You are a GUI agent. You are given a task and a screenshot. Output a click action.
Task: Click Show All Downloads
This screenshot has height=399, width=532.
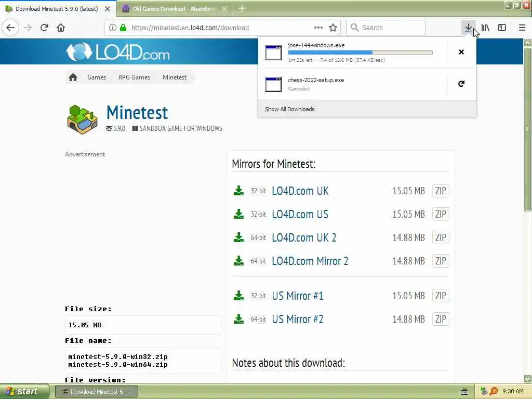click(290, 109)
